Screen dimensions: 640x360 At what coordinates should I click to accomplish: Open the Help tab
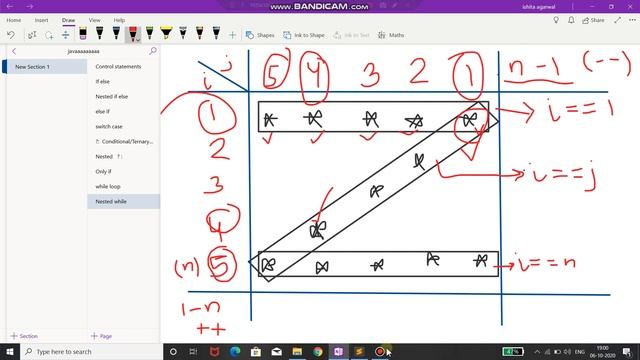(x=119, y=20)
